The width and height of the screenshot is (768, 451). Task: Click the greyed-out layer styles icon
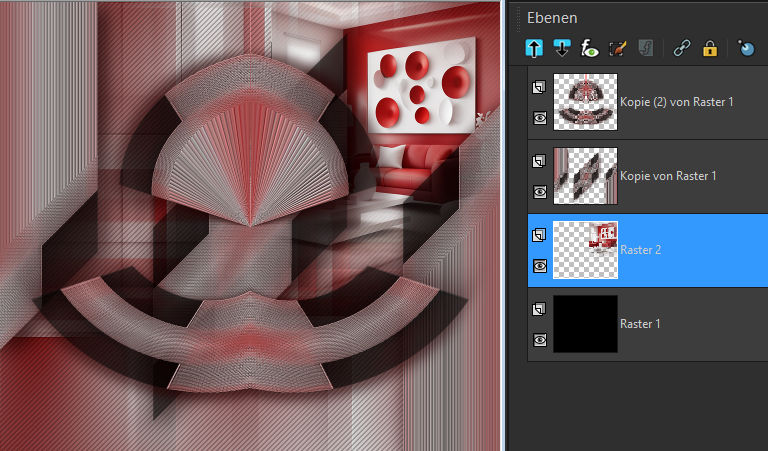coord(646,48)
